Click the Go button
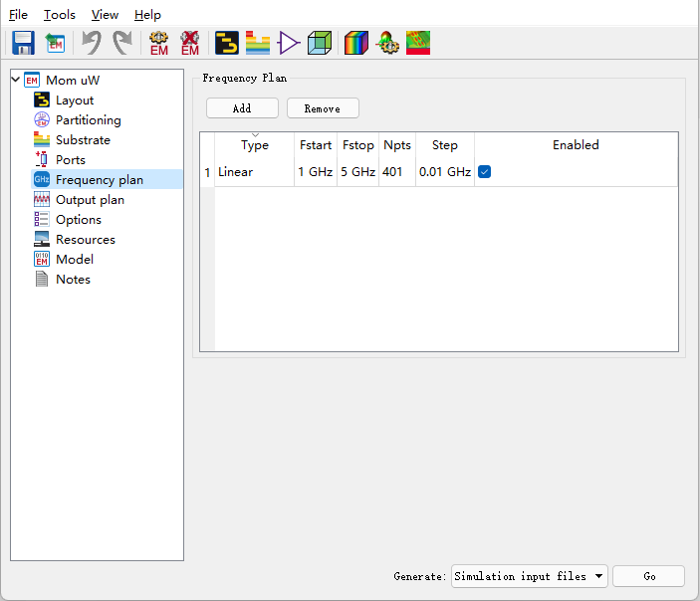 (x=648, y=576)
